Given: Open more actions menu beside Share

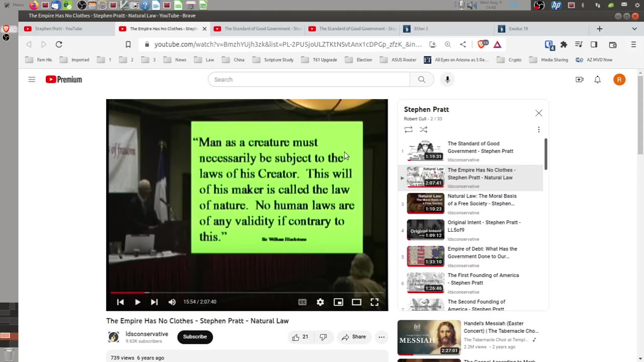Looking at the screenshot, I should [x=381, y=337].
